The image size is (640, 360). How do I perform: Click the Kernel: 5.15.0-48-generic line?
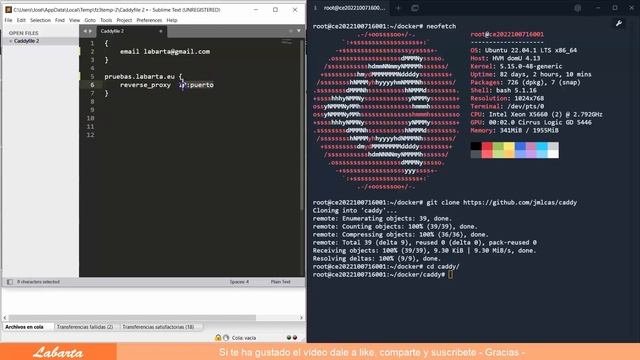[516, 66]
